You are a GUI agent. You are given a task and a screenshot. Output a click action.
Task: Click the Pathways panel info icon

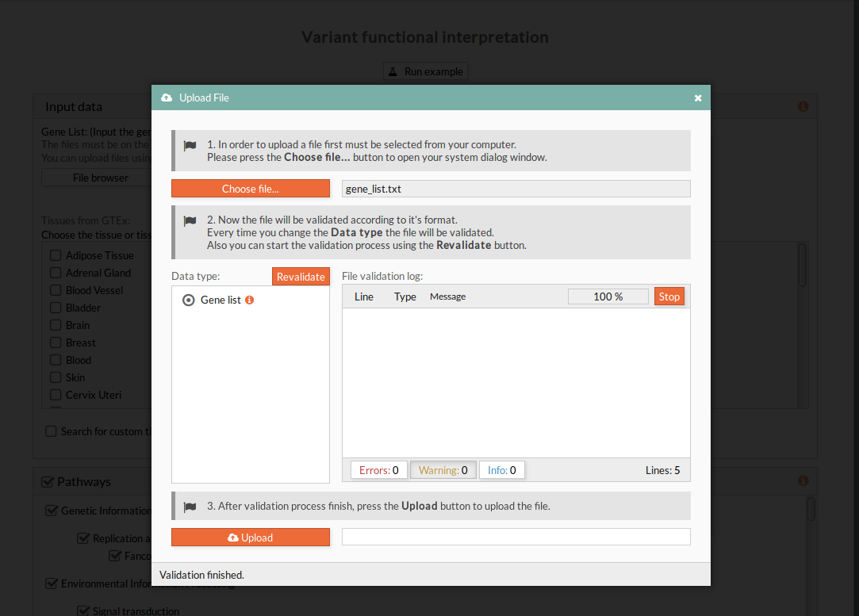[803, 481]
